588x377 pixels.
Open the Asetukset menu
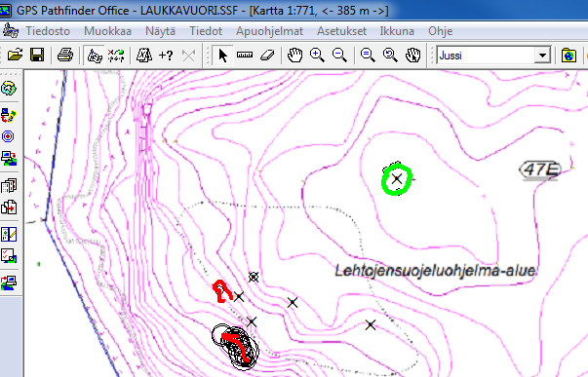[x=341, y=31]
